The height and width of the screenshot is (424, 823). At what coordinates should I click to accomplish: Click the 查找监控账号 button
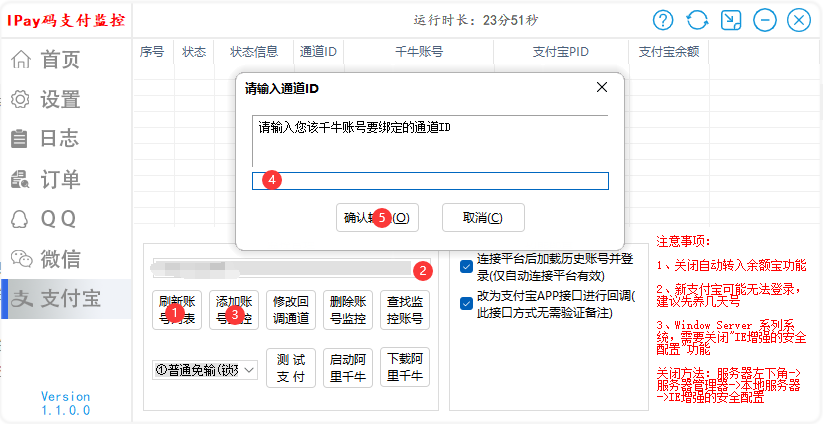coord(405,310)
